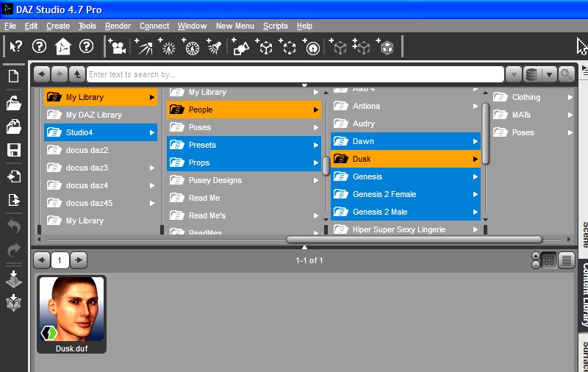Go forward in the content library

point(60,74)
